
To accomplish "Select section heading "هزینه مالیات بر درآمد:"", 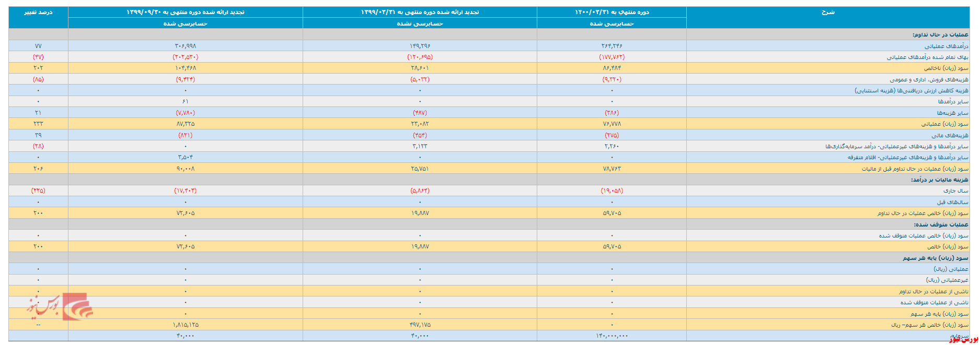I will (x=940, y=180).
